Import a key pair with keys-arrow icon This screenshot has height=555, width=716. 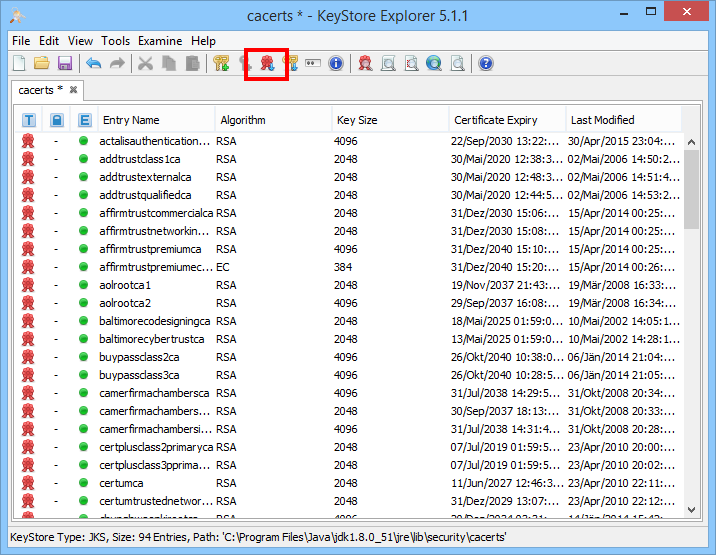coord(291,63)
